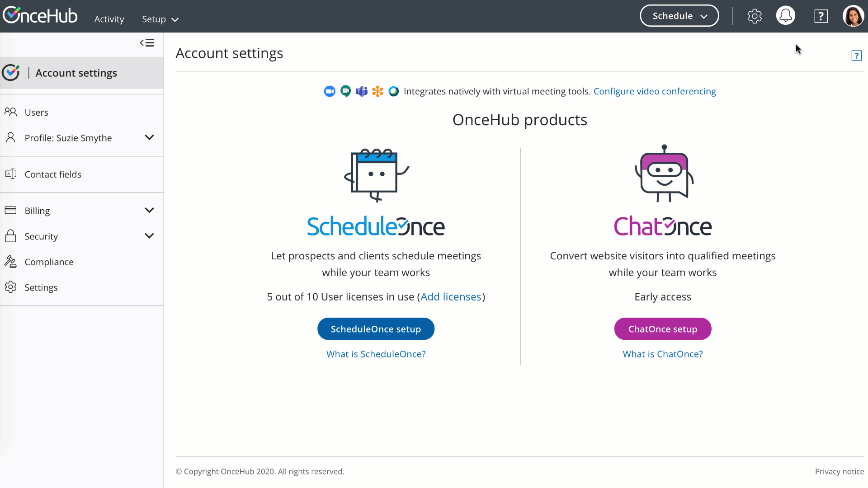
Task: Click the Microsoft Teams integration icon
Action: tap(362, 91)
